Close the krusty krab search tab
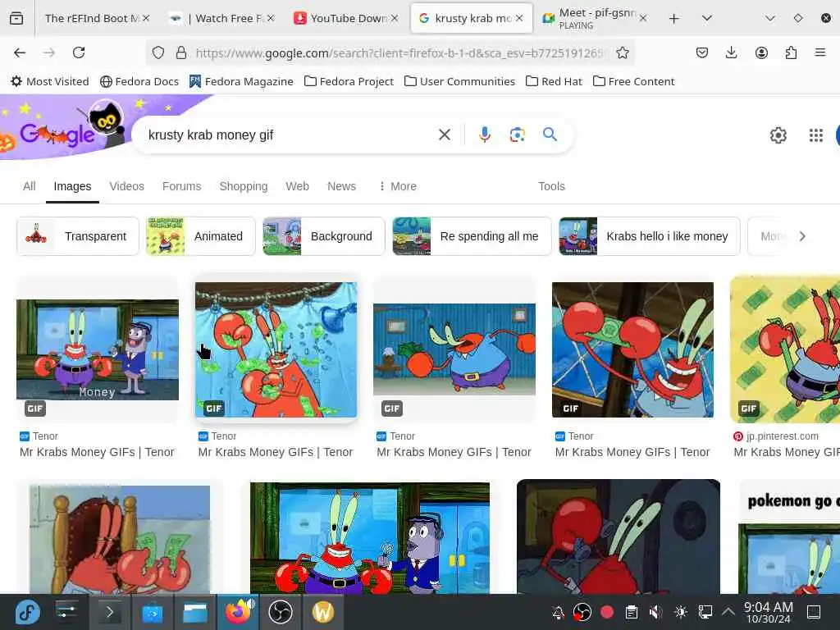Viewport: 840px width, 630px height. [519, 18]
